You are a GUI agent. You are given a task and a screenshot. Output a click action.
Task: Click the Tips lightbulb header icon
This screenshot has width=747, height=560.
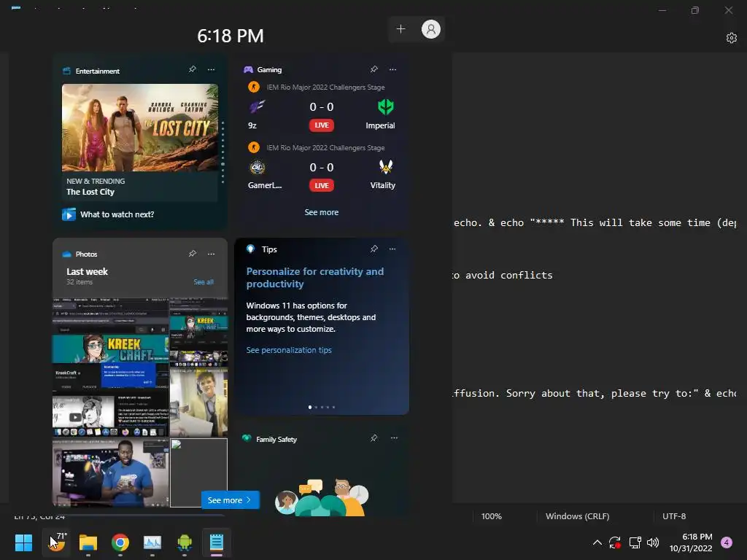click(x=251, y=249)
